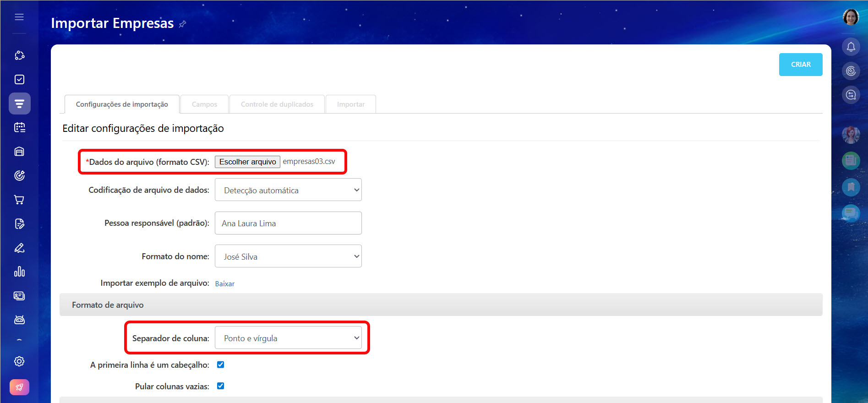This screenshot has height=403, width=868.
Task: Open the bar chart analytics icon
Action: (x=19, y=272)
